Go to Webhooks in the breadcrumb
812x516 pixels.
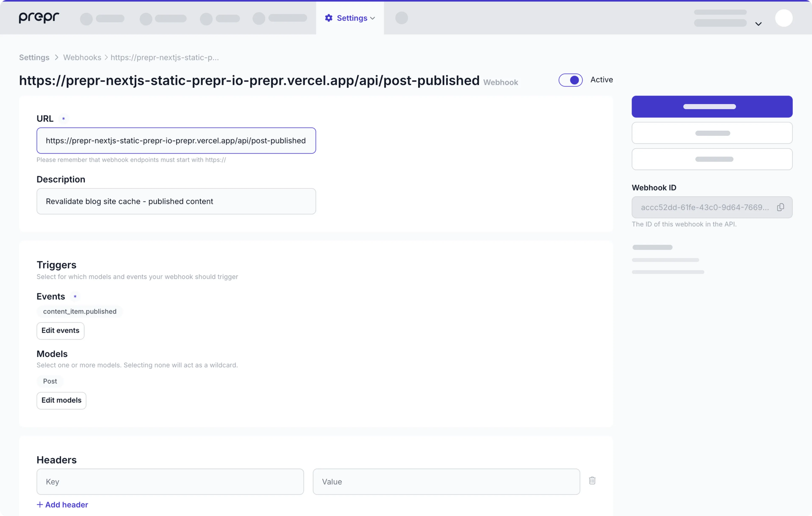[x=82, y=57]
